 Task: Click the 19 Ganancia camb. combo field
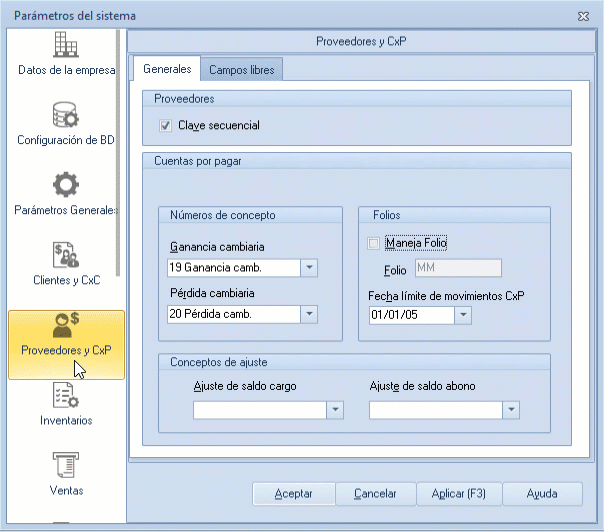tap(234, 268)
